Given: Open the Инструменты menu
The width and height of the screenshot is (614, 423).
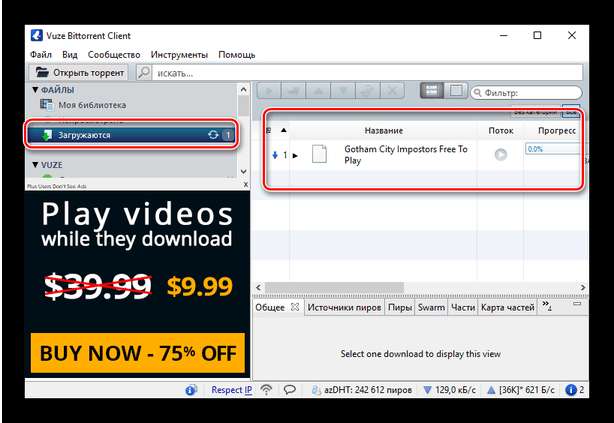Looking at the screenshot, I should tap(179, 54).
